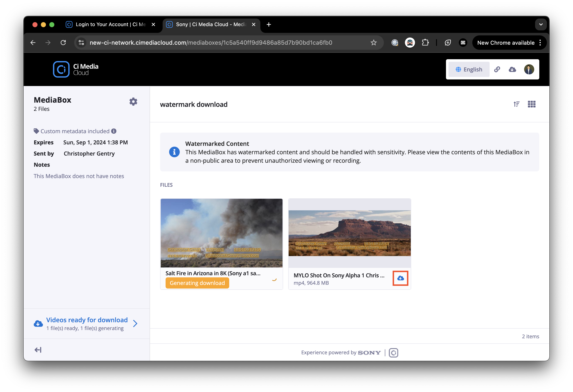Close the Login to Your Account tab
The height and width of the screenshot is (392, 573).
click(153, 24)
